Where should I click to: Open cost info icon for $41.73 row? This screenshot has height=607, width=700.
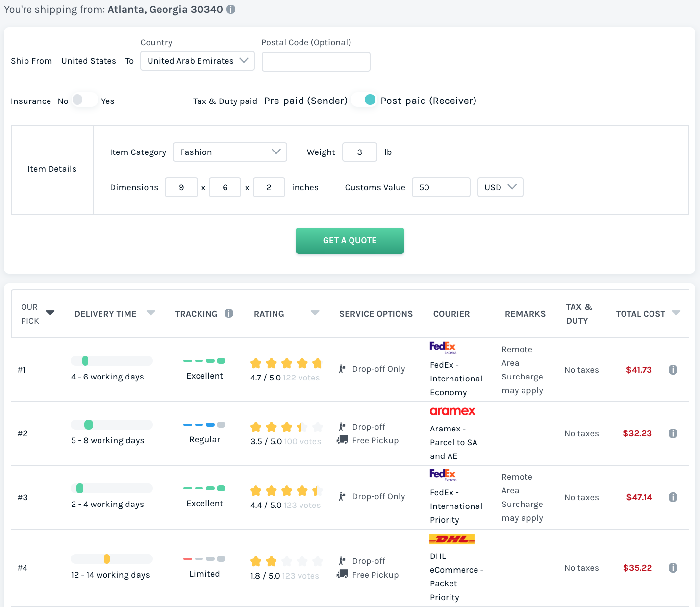click(x=673, y=370)
